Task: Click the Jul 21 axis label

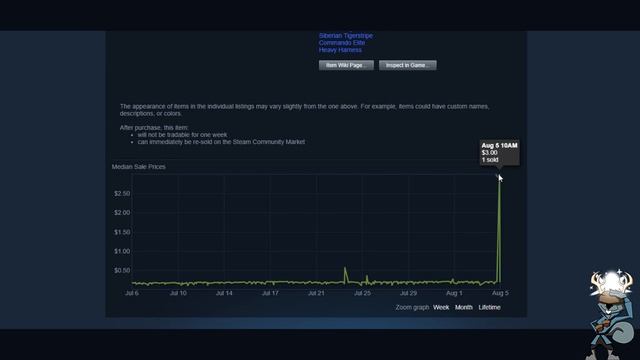Action: coord(316,293)
